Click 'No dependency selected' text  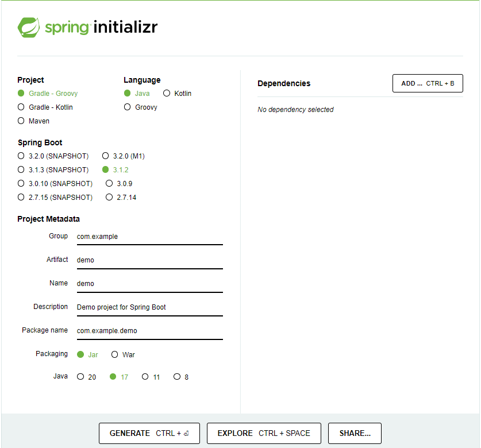point(295,110)
